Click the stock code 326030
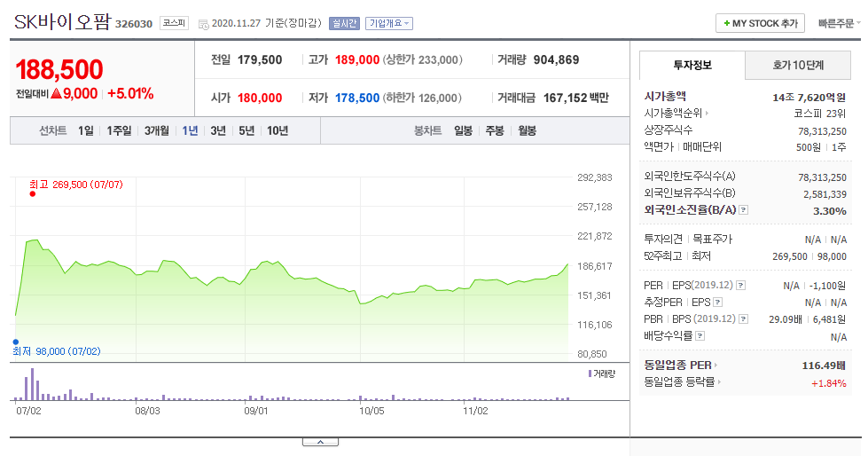 pos(133,24)
